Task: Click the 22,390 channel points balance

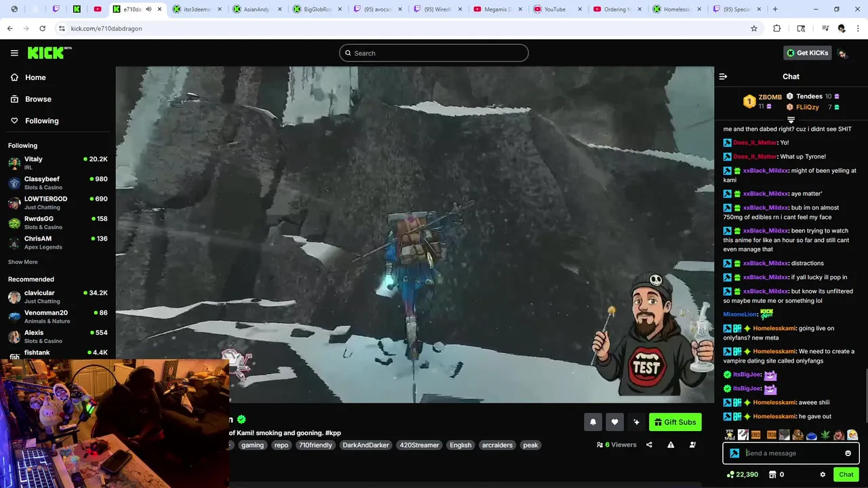Action: coord(742,474)
